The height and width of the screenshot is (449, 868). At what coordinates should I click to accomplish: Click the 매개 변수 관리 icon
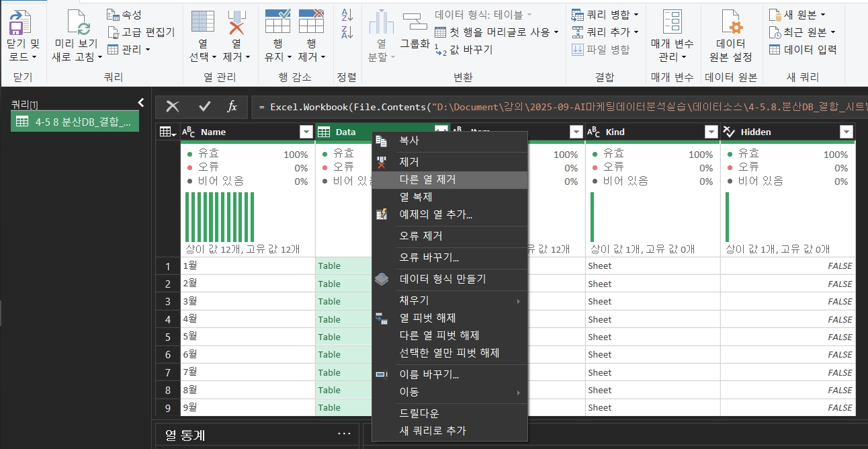coord(672,23)
